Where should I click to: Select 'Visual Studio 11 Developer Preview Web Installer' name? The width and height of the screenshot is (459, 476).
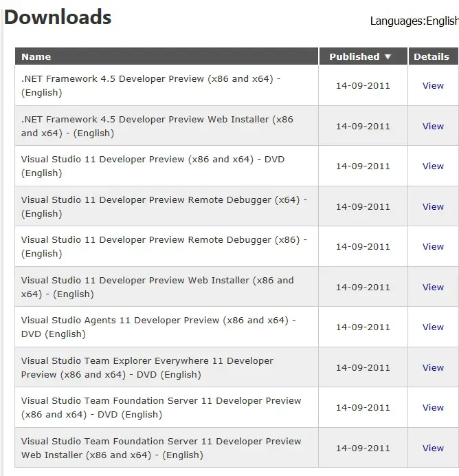[157, 287]
